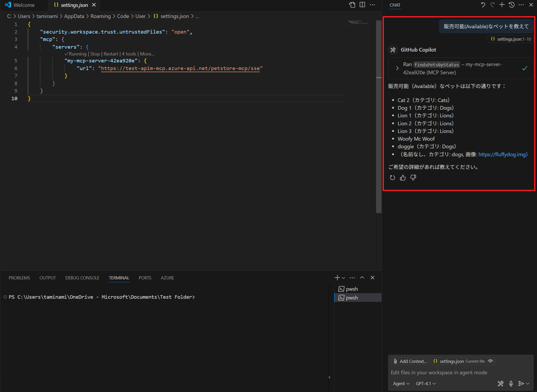The width and height of the screenshot is (537, 392).
Task: Split the editor right
Action: (x=362, y=5)
